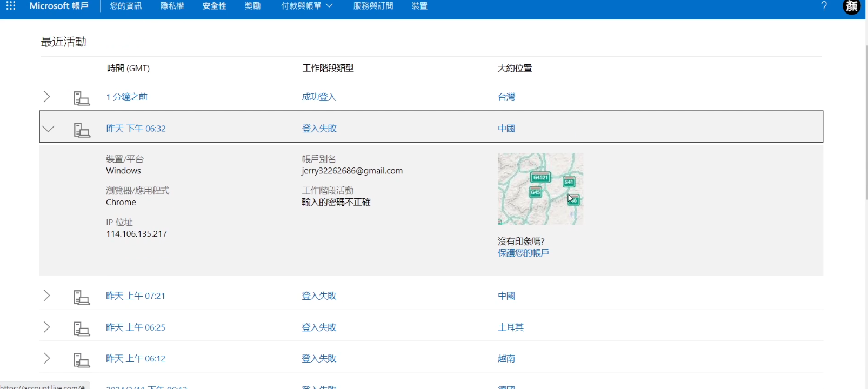868x389 pixels.
Task: Collapse the 昨天 下午 06:32 activity row
Action: tap(49, 129)
